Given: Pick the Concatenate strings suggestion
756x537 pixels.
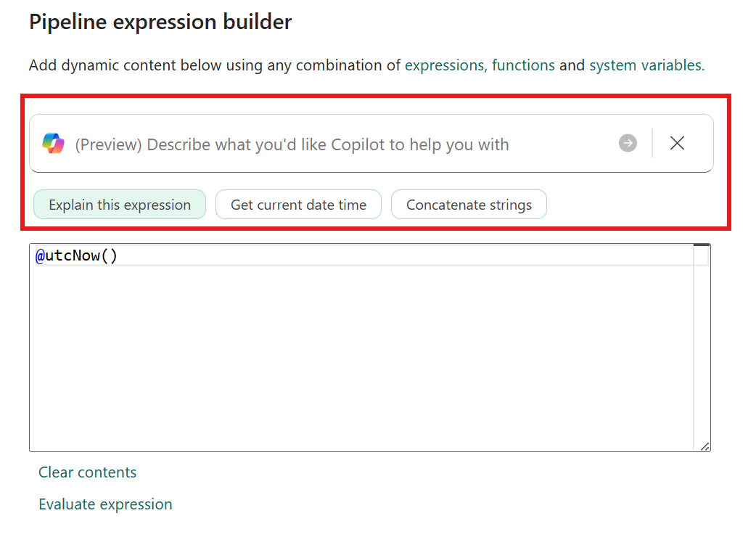Looking at the screenshot, I should (x=469, y=205).
